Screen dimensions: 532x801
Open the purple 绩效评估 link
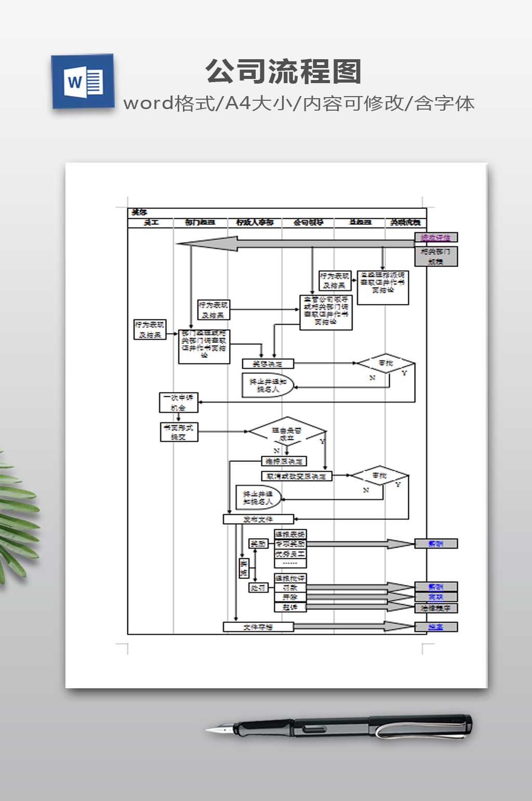point(436,237)
